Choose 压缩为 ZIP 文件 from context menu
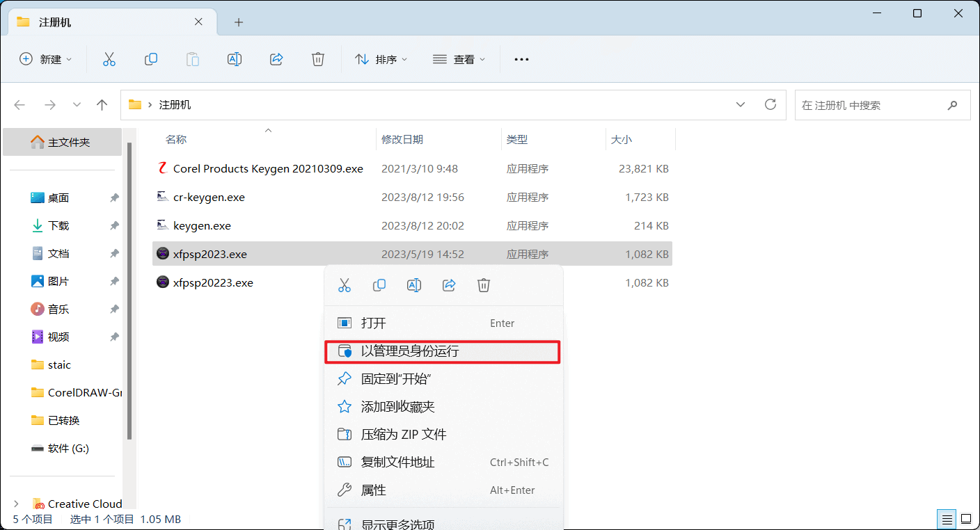Screen dimensions: 980x530 click(443, 434)
